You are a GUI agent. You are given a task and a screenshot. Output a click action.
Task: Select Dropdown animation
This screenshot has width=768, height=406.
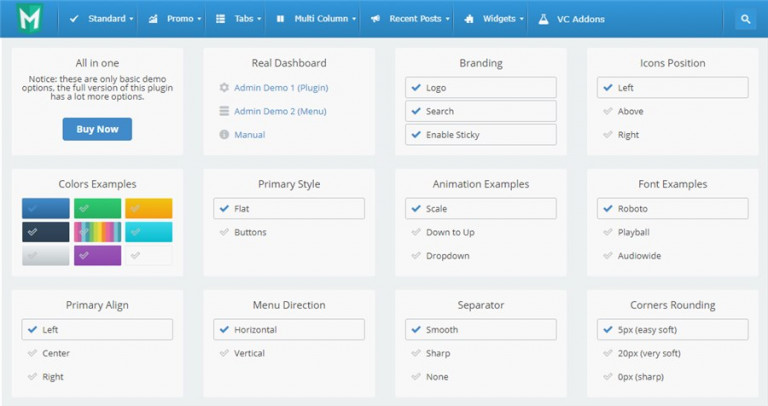[x=480, y=255]
